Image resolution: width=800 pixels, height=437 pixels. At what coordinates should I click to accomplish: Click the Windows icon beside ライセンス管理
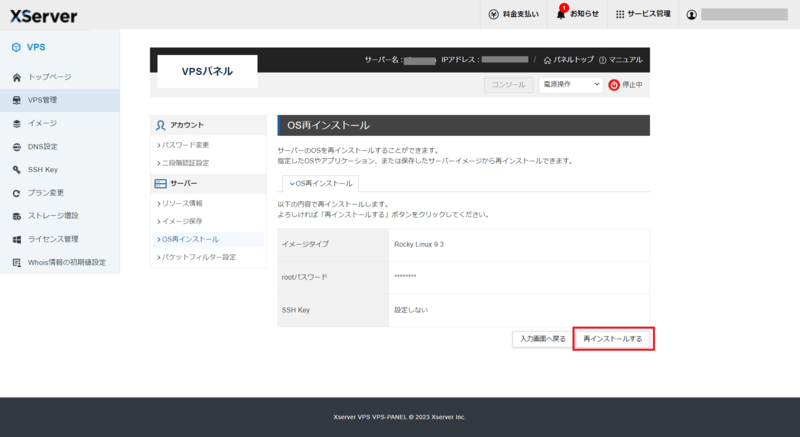coord(17,239)
